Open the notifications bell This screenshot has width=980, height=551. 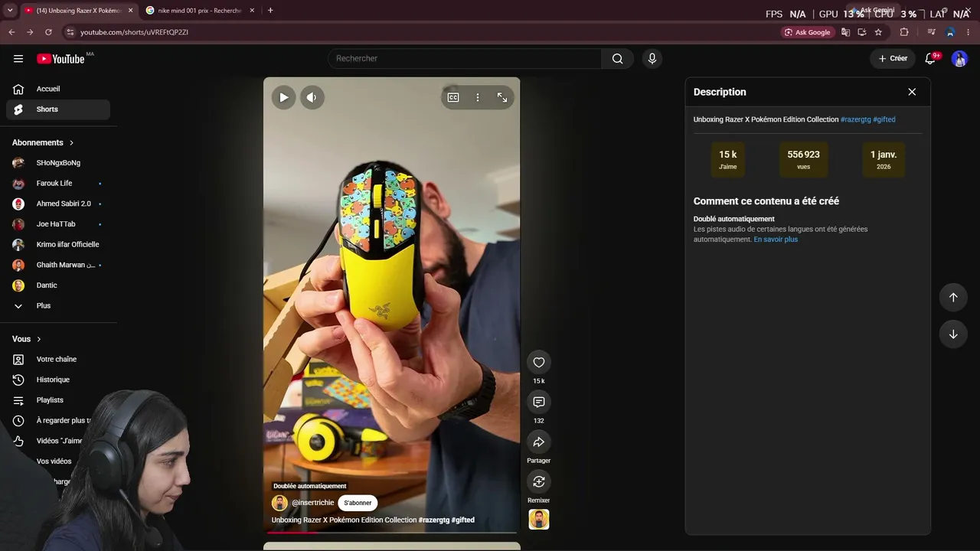coord(931,59)
